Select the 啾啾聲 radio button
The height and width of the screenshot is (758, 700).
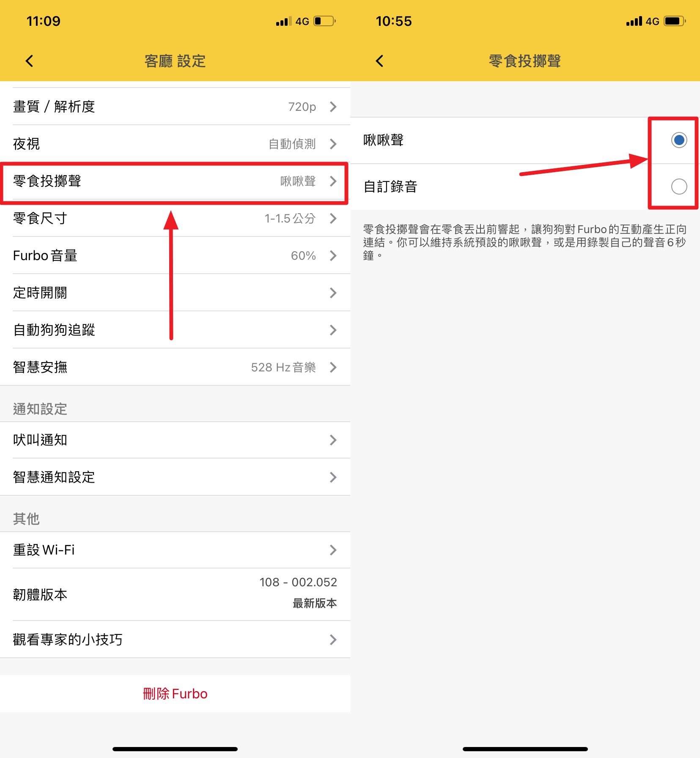[678, 140]
